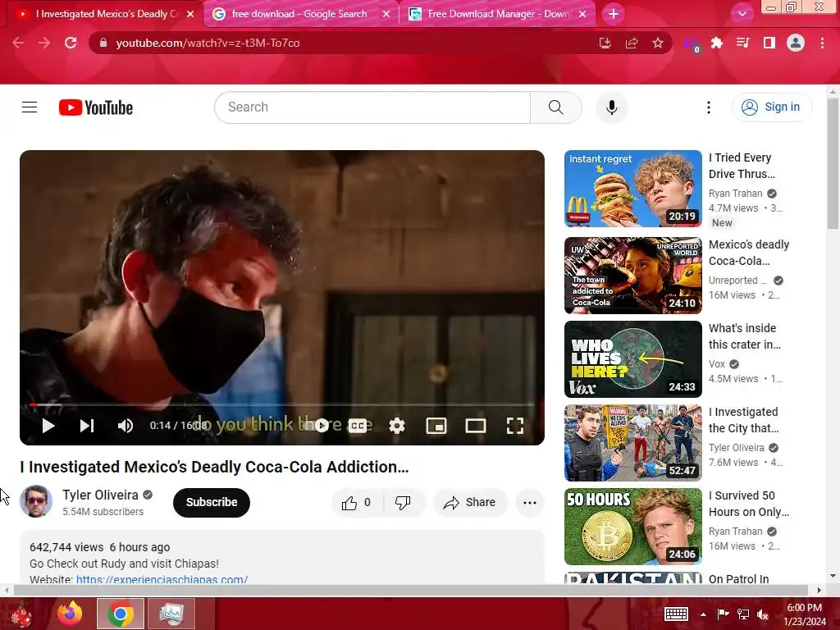Open Tyler Oliveira channel avatar
The image size is (840, 630).
point(36,501)
